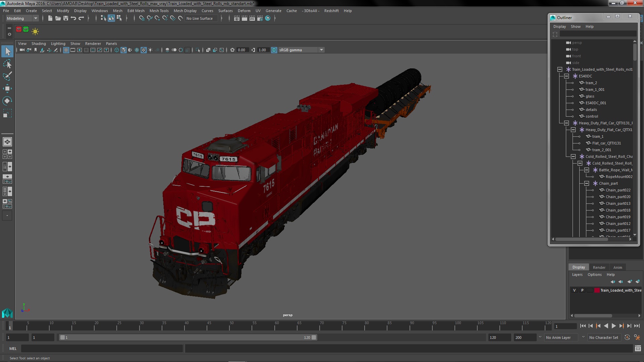Click the IPR render icon

tap(252, 18)
